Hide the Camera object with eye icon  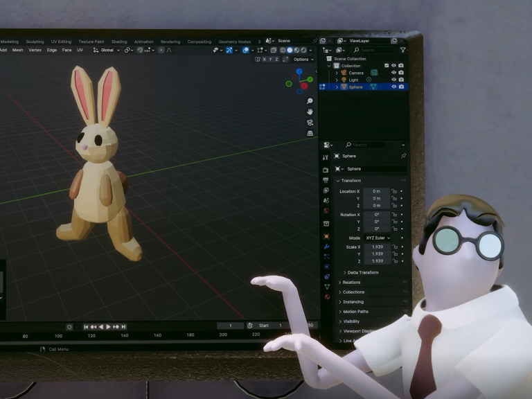pyautogui.click(x=393, y=73)
